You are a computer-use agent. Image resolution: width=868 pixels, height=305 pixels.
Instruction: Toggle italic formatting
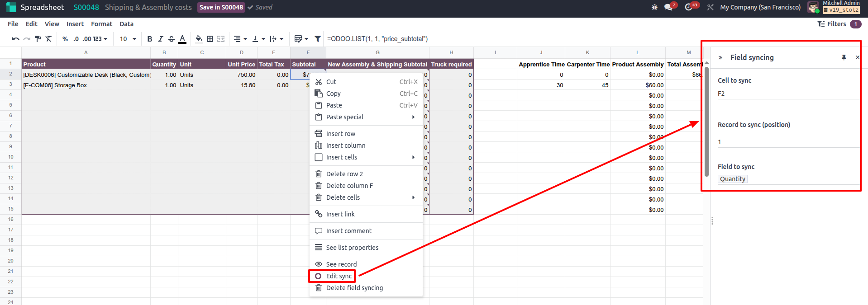click(160, 39)
